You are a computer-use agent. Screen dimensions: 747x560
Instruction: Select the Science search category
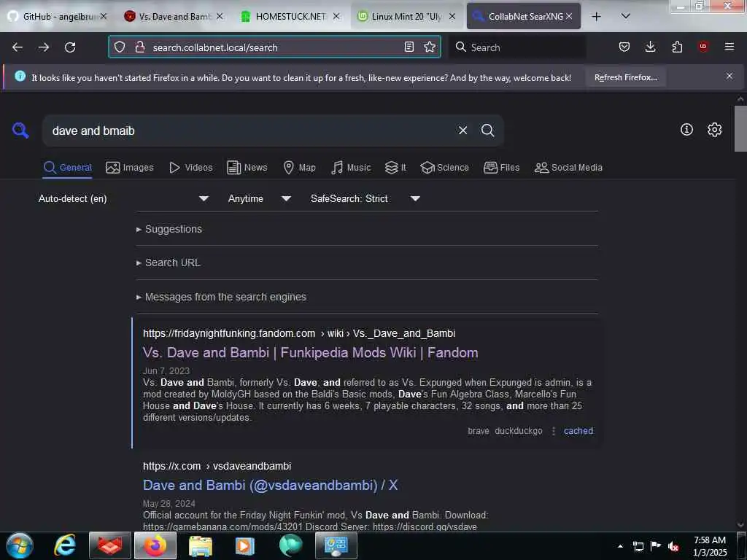444,168
